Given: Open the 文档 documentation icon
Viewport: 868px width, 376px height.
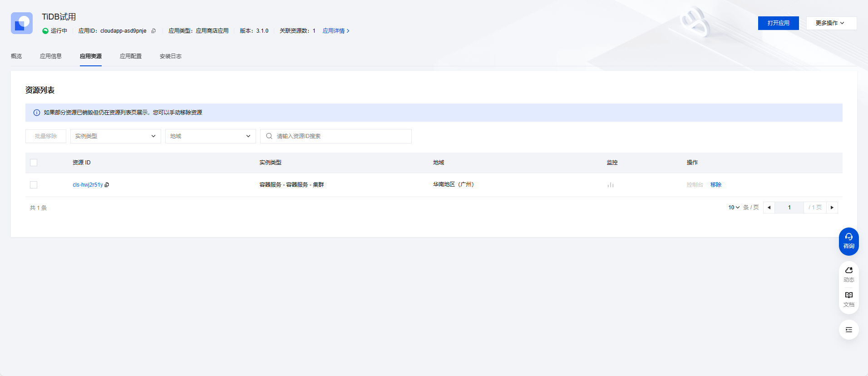Looking at the screenshot, I should (x=848, y=299).
